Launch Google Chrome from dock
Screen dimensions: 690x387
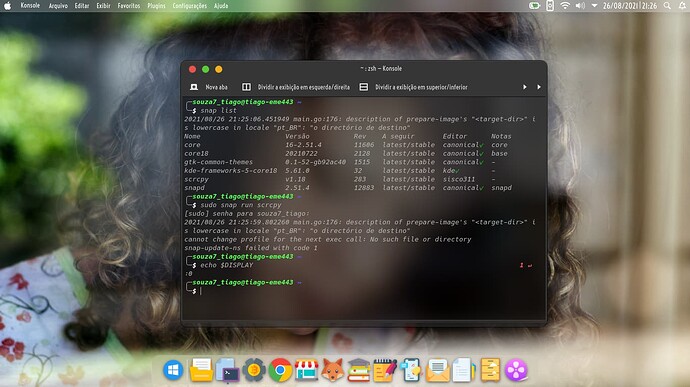click(x=280, y=370)
